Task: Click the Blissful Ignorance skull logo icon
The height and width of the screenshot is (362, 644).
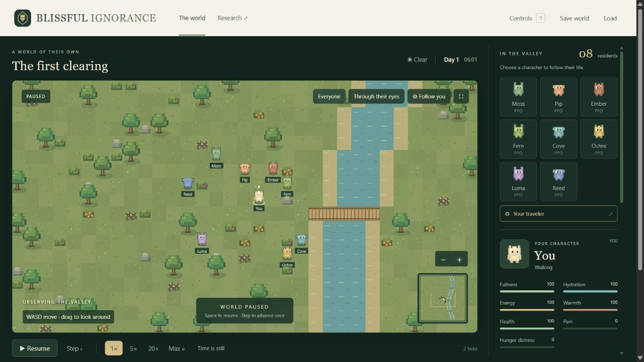Action: [x=22, y=18]
